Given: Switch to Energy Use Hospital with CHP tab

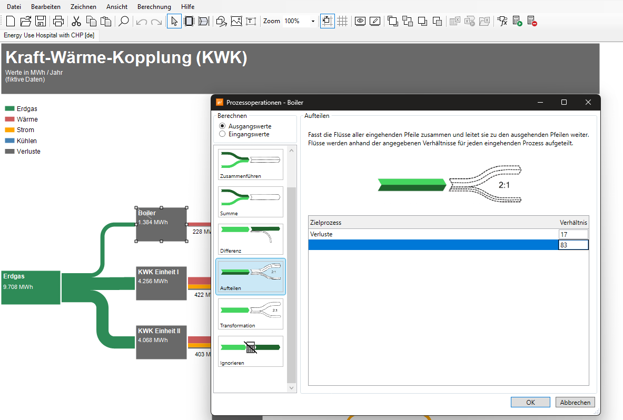Looking at the screenshot, I should click(x=49, y=35).
